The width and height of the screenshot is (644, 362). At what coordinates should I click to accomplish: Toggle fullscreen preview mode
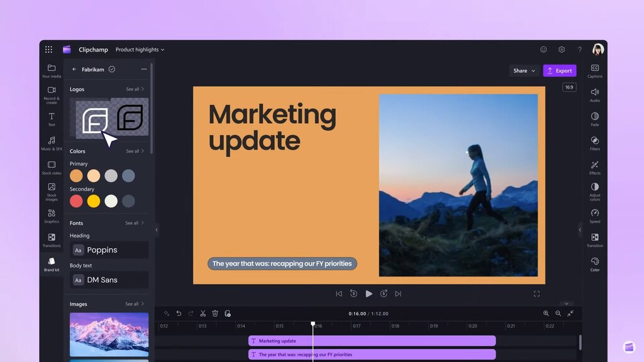point(536,293)
